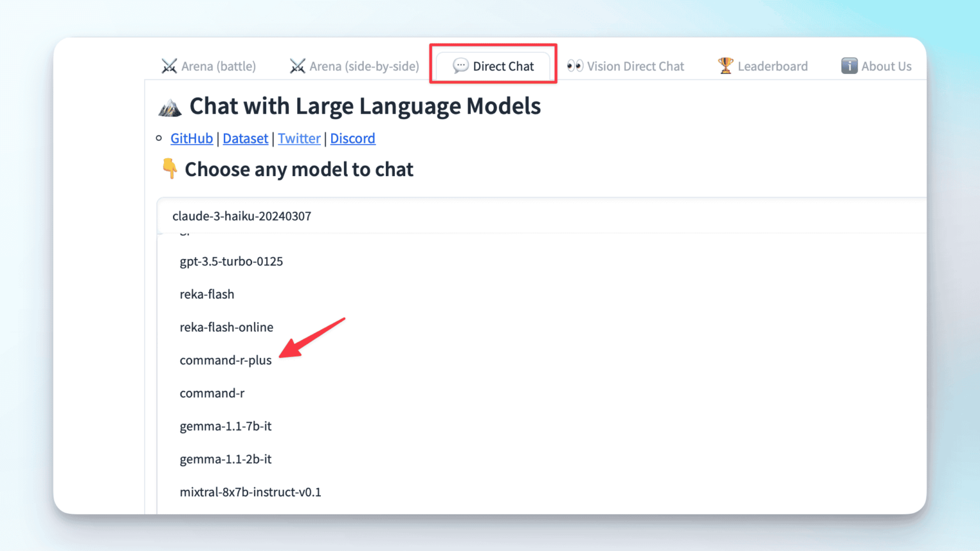Visit the Twitter link

pos(299,138)
